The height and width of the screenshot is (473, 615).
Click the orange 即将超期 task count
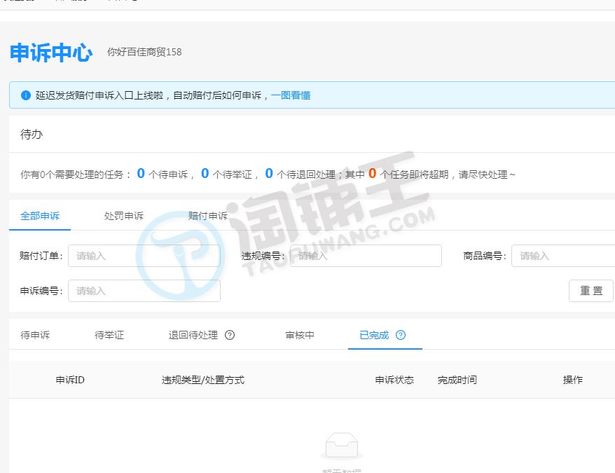372,173
